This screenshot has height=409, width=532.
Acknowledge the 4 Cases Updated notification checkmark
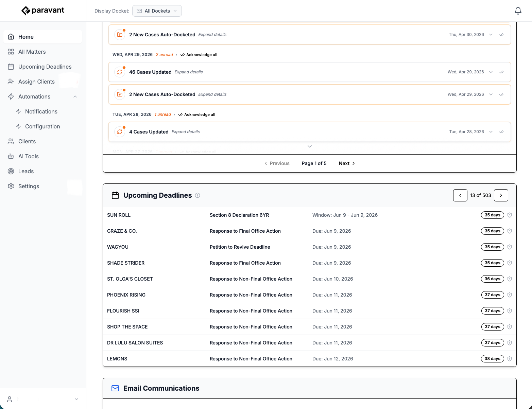pos(501,132)
